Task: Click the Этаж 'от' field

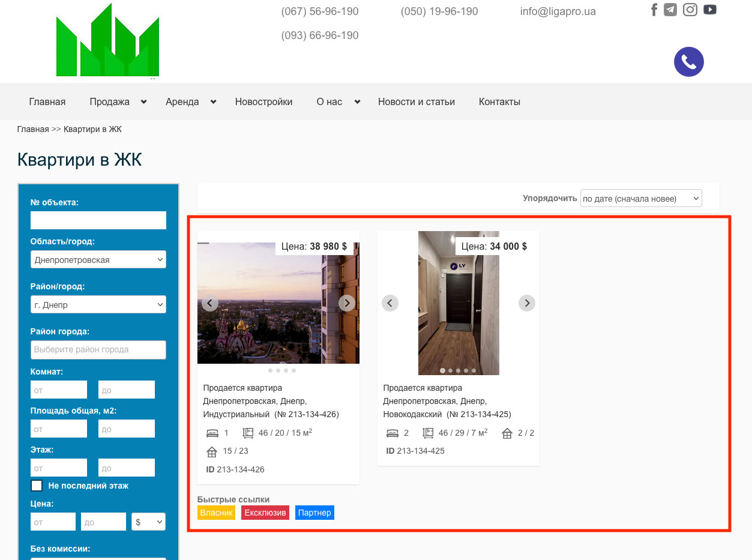Action: [x=59, y=468]
